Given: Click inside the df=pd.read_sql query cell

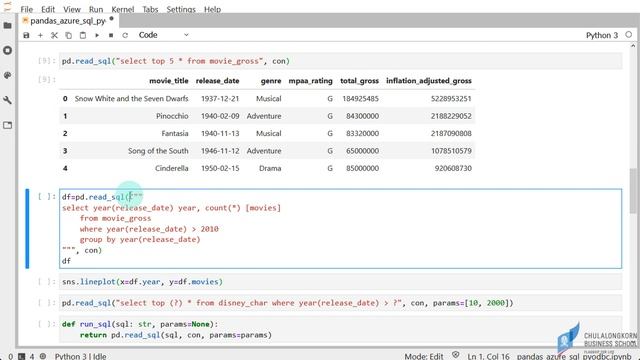Looking at the screenshot, I should click(340, 229).
